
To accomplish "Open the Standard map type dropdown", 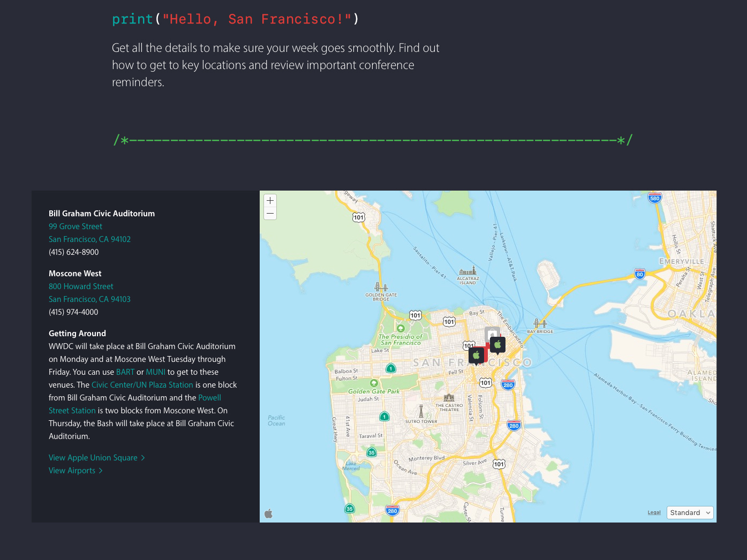I will point(690,512).
